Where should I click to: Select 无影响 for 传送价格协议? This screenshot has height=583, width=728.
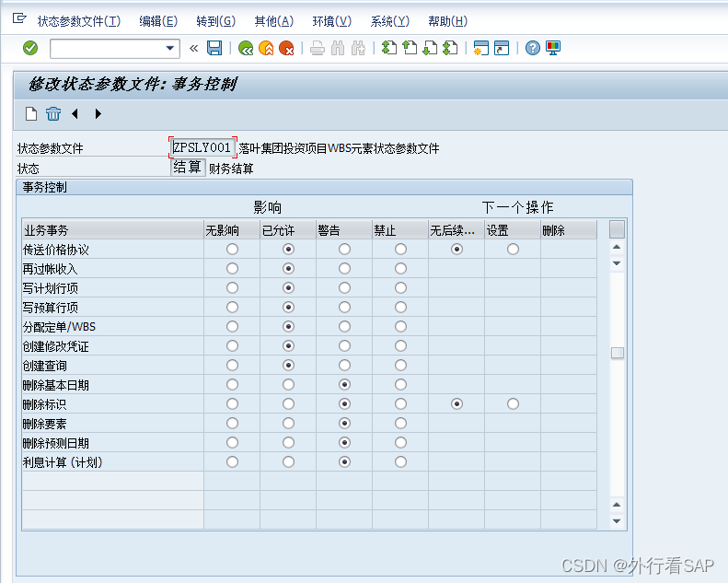pos(232,250)
